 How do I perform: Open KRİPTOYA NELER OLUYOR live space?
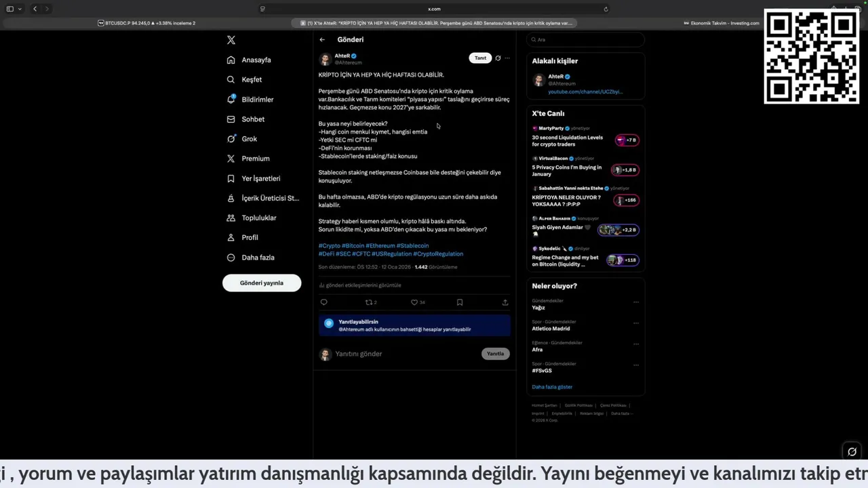[x=585, y=197]
